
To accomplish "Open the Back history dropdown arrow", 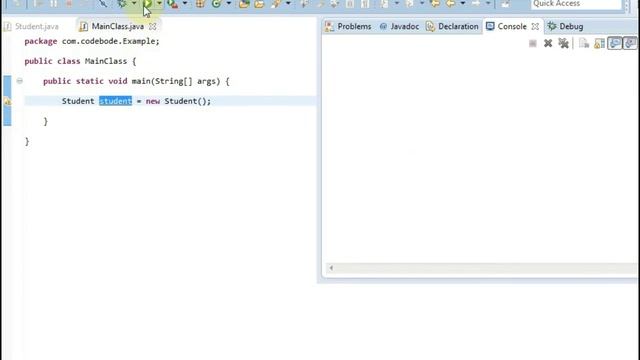I will [463, 4].
